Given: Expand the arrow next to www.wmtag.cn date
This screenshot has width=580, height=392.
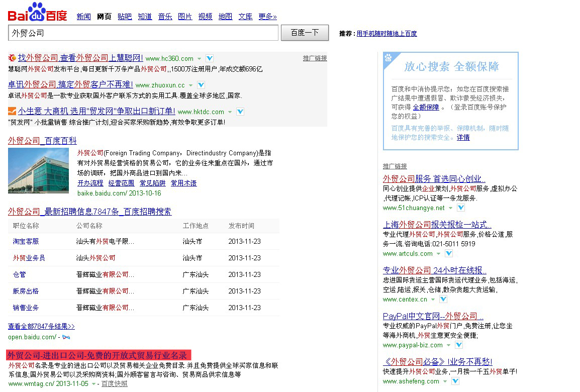Looking at the screenshot, I should click(x=94, y=384).
